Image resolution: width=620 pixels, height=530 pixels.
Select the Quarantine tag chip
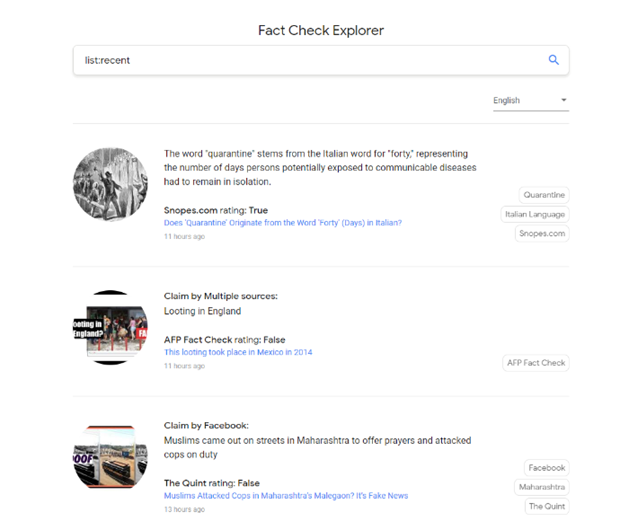tap(544, 195)
